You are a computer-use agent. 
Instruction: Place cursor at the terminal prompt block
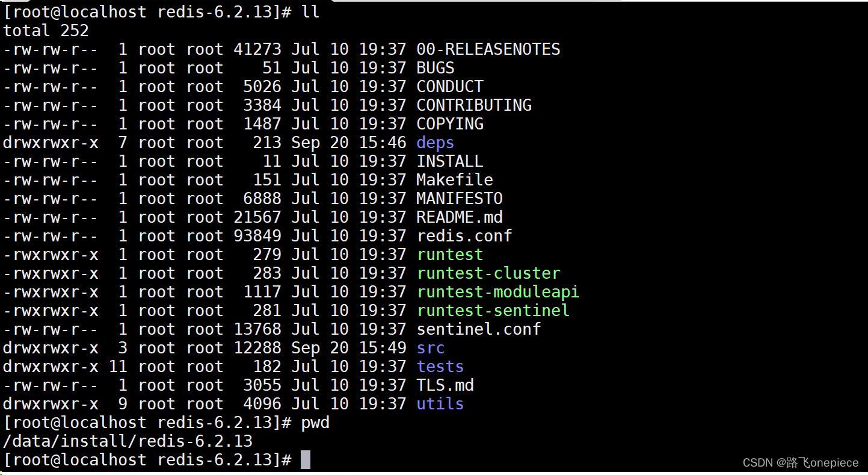(306, 460)
